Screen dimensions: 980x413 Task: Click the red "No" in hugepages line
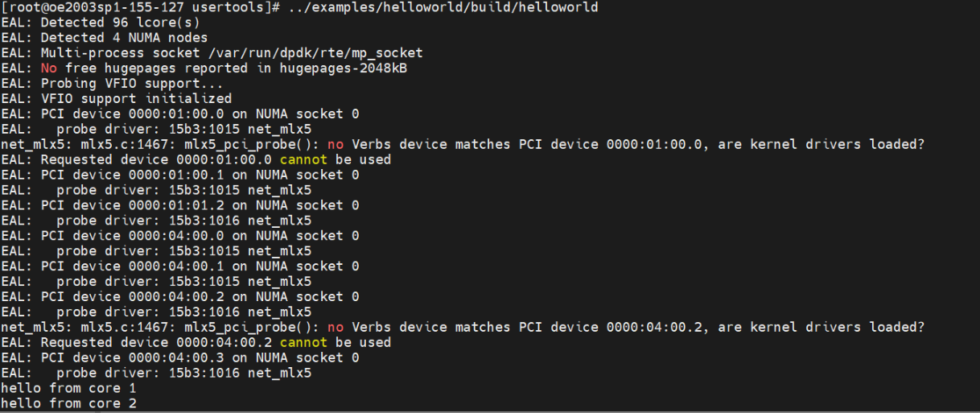pos(49,68)
